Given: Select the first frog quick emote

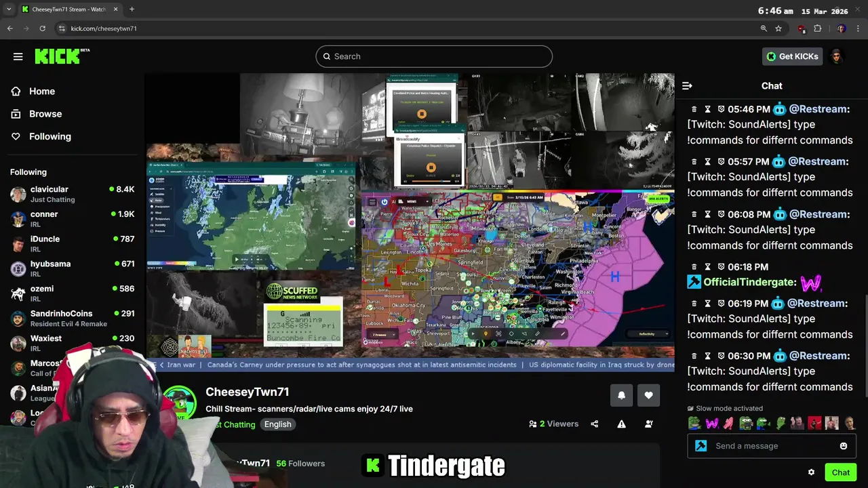Looking at the screenshot, I should 694,424.
